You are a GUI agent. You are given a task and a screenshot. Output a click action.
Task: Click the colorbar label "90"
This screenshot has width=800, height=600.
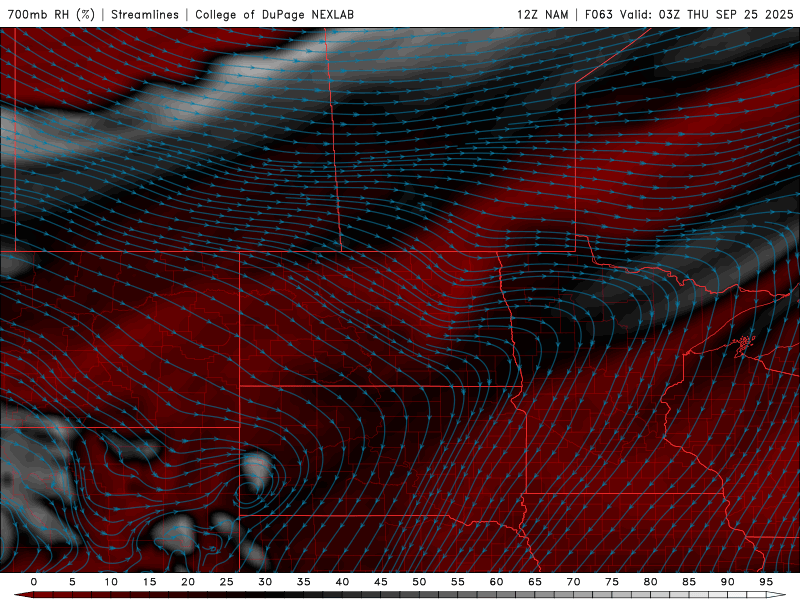pyautogui.click(x=728, y=582)
